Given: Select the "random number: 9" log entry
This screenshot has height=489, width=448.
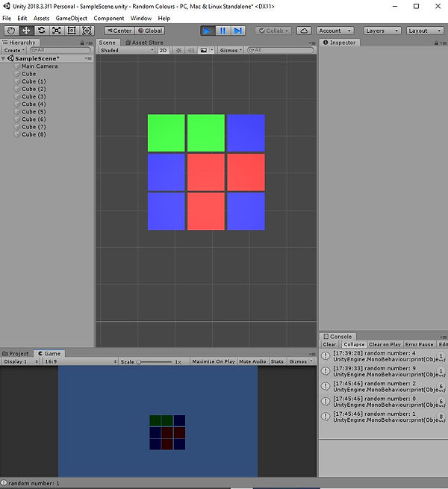Looking at the screenshot, I should pyautogui.click(x=383, y=371).
